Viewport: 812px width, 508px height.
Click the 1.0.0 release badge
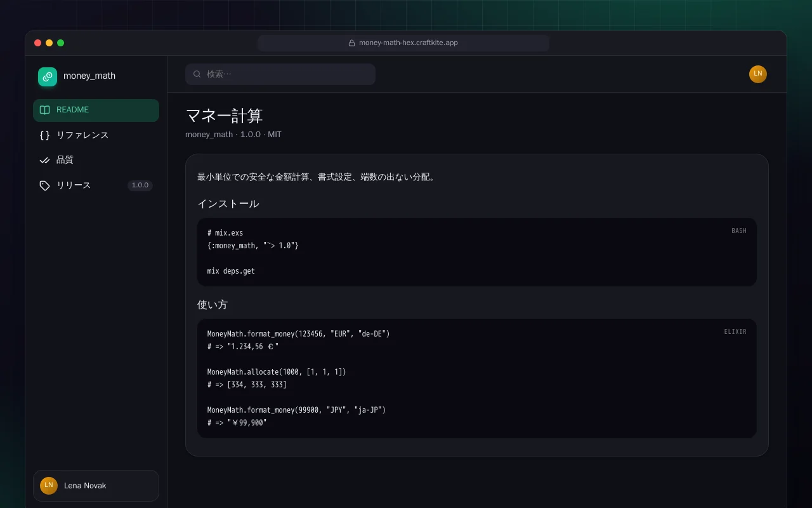[x=140, y=185]
